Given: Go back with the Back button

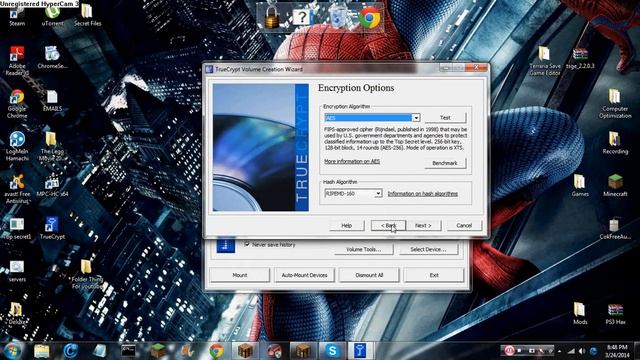Looking at the screenshot, I should (388, 225).
